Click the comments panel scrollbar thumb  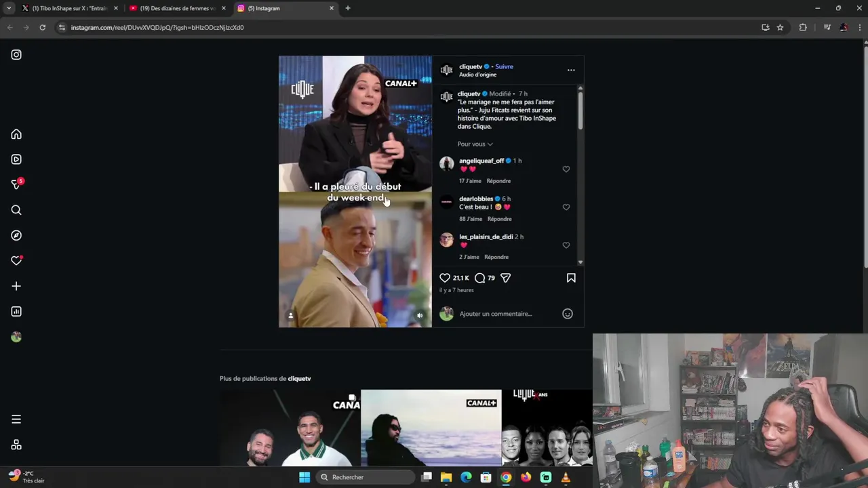coord(580,110)
